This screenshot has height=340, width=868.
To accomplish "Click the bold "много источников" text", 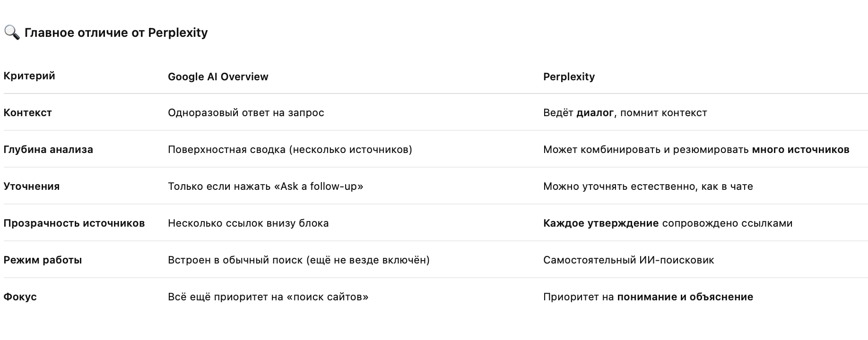I will 800,150.
